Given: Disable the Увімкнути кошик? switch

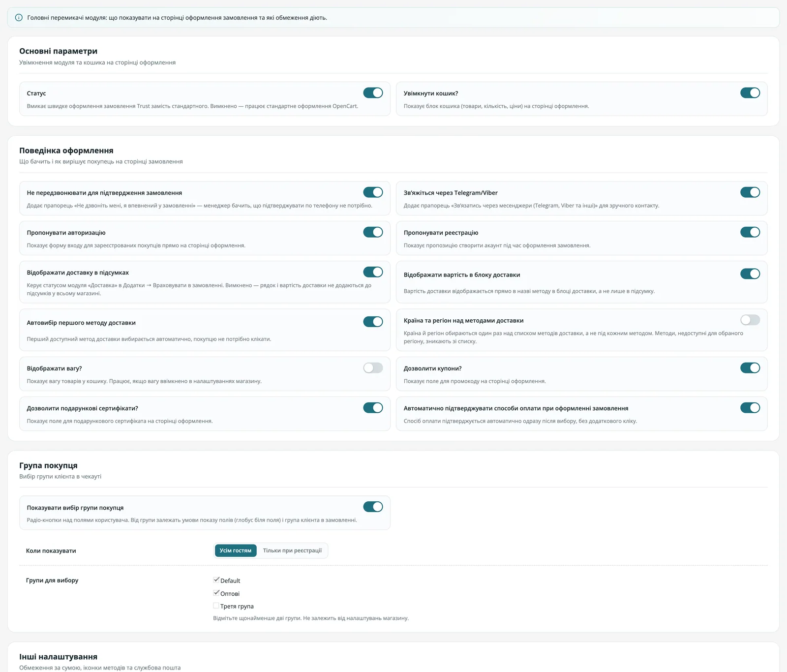Looking at the screenshot, I should tap(750, 93).
